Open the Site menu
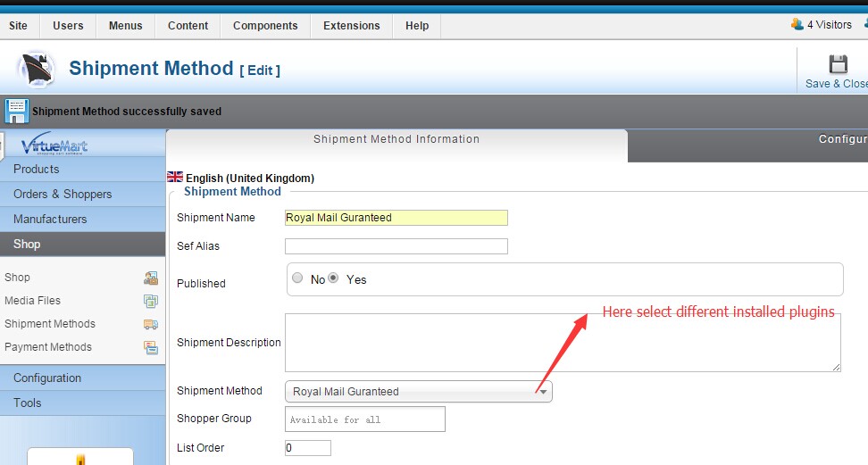Screen dimensions: 868x465 pyautogui.click(x=18, y=26)
